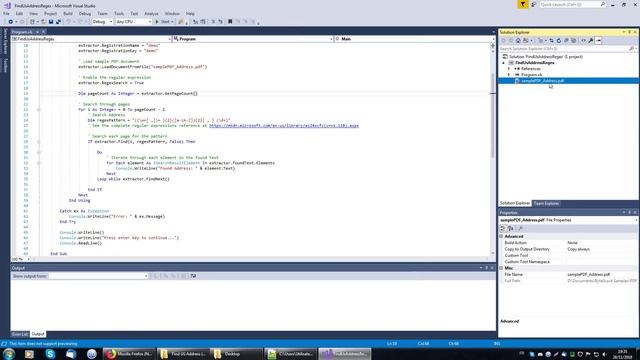Click the Property Pages icon in Properties

[x=520, y=229]
